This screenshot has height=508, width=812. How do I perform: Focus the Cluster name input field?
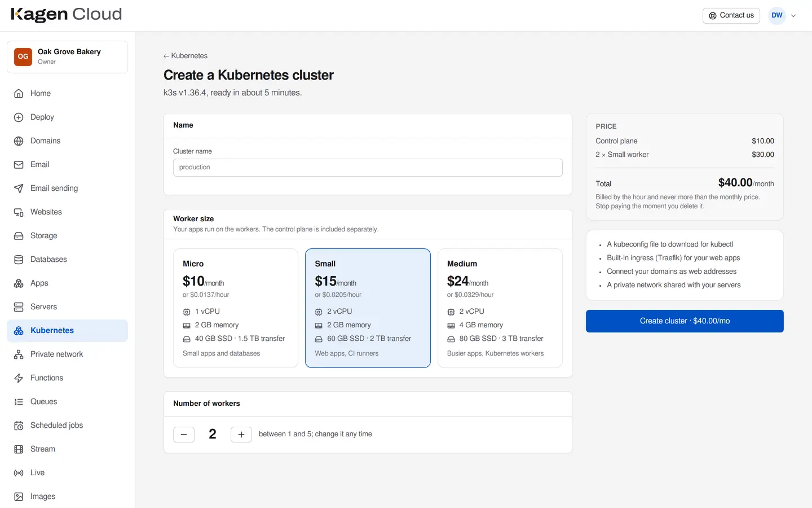click(368, 168)
